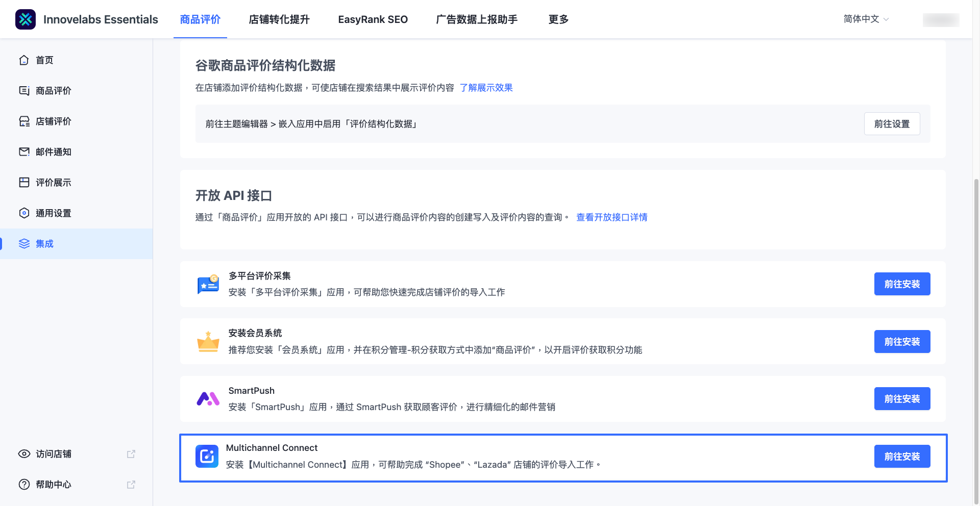The image size is (980, 506).
Task: Click the 前往主题编辑器 instruction text
Action: pos(311,124)
